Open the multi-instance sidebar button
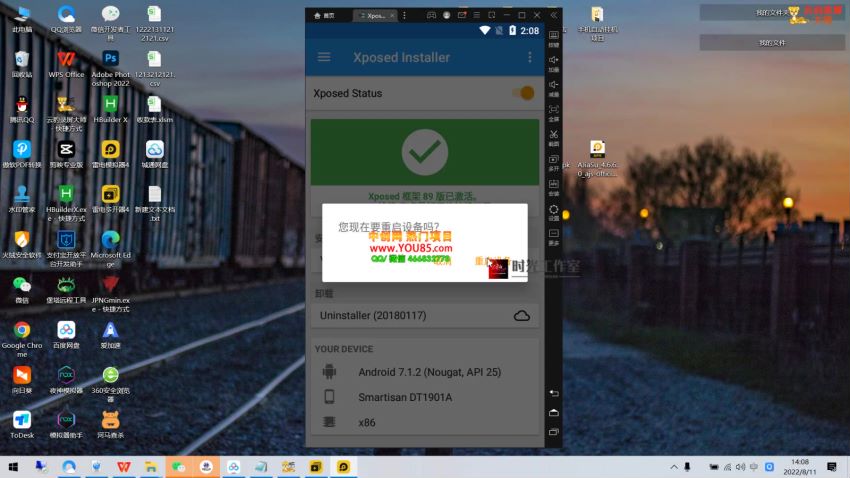Image resolution: width=850 pixels, height=478 pixels. (553, 163)
